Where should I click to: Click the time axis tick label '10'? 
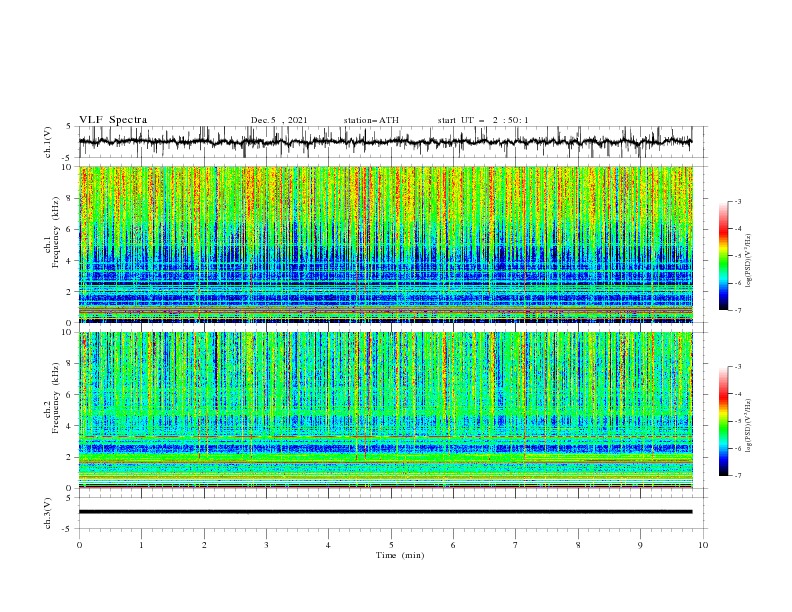pos(703,545)
